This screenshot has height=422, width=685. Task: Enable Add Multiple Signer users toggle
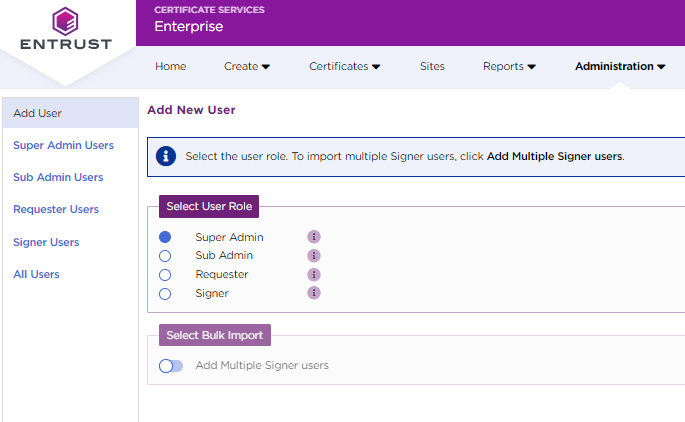point(171,366)
